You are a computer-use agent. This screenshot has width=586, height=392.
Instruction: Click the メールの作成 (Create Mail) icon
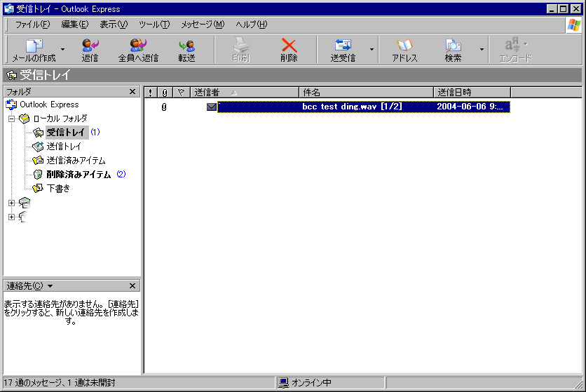click(x=34, y=46)
